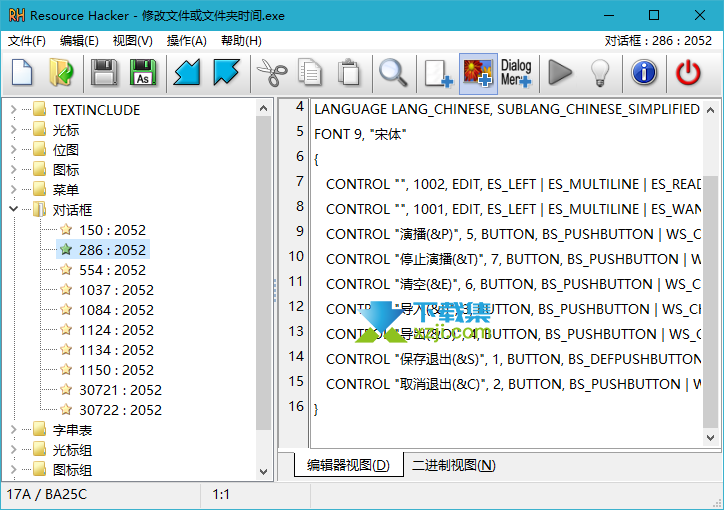724x510 pixels.
Task: Click status bar value 17A / BA25C
Action: pos(47,494)
